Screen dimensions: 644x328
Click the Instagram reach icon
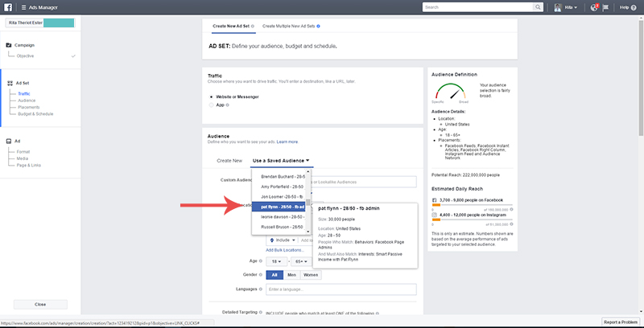434,215
